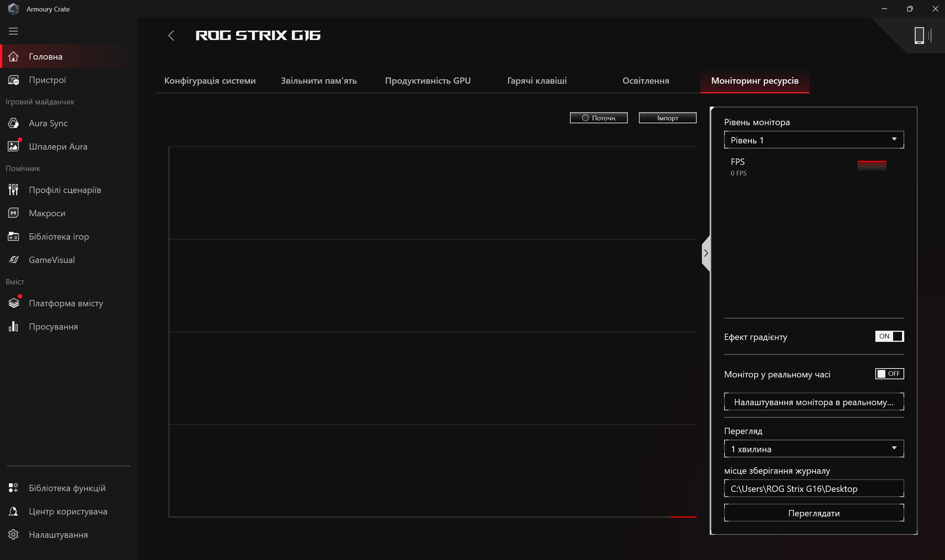The height and width of the screenshot is (560, 945).
Task: Open Бібліотека ігор from the sidebar
Action: pyautogui.click(x=59, y=236)
